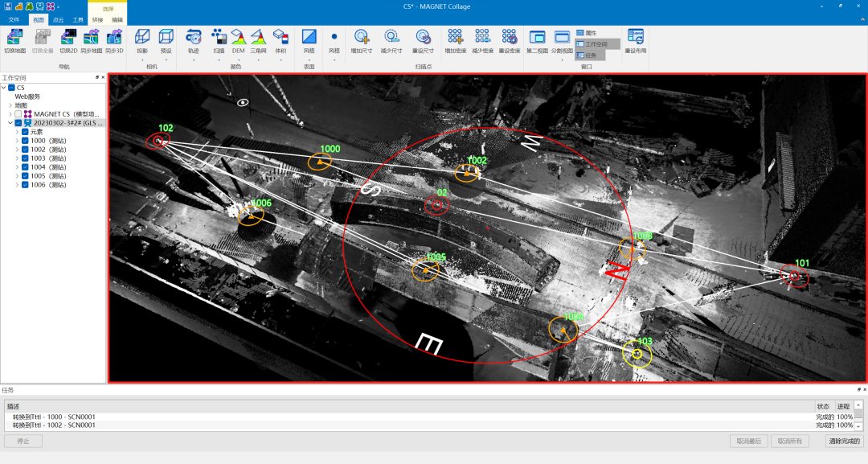Click the 取消所有 button
The image size is (868, 464).
[790, 441]
